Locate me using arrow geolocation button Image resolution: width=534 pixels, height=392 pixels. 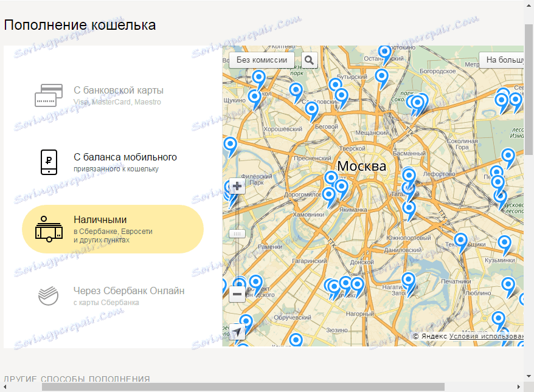(237, 331)
